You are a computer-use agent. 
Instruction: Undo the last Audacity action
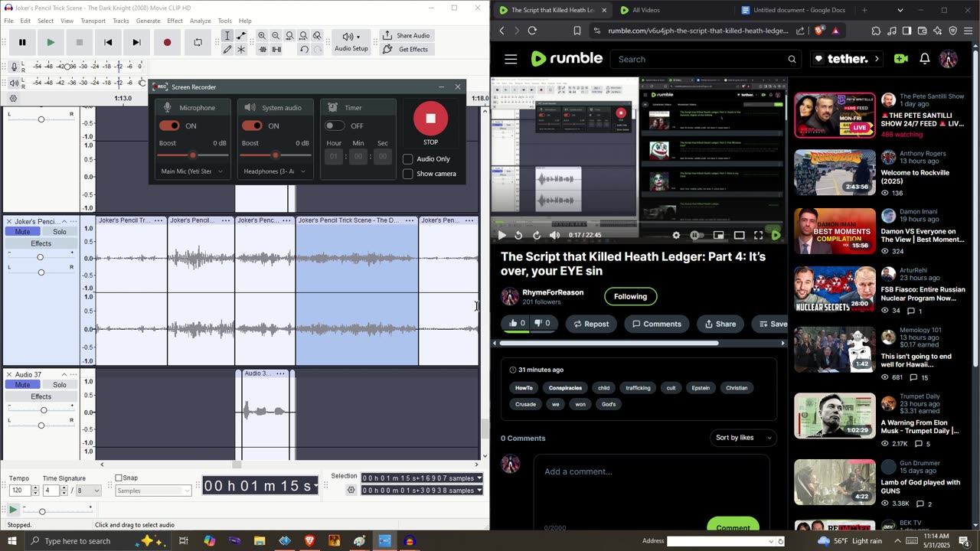point(304,50)
